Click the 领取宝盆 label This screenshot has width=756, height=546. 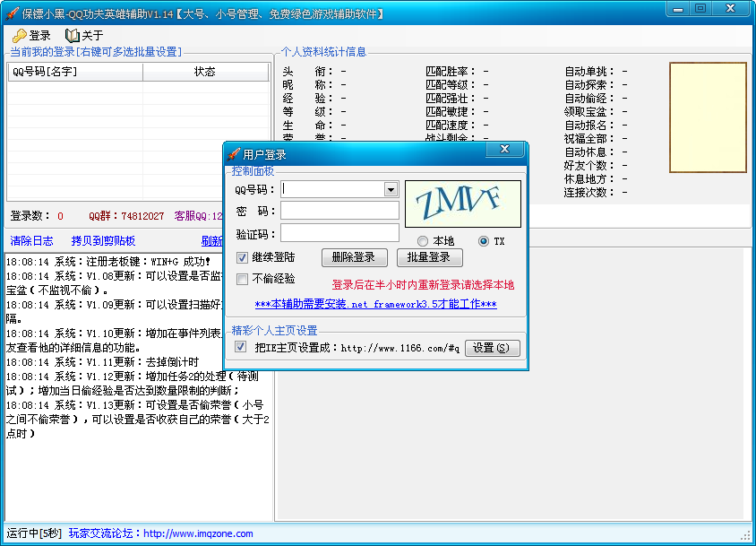pyautogui.click(x=589, y=111)
